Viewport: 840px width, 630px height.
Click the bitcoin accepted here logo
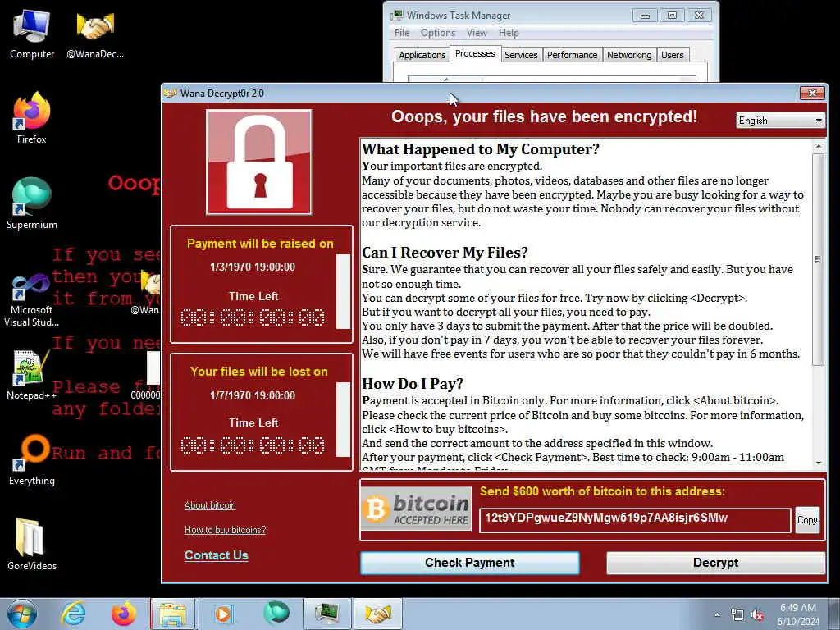(416, 509)
